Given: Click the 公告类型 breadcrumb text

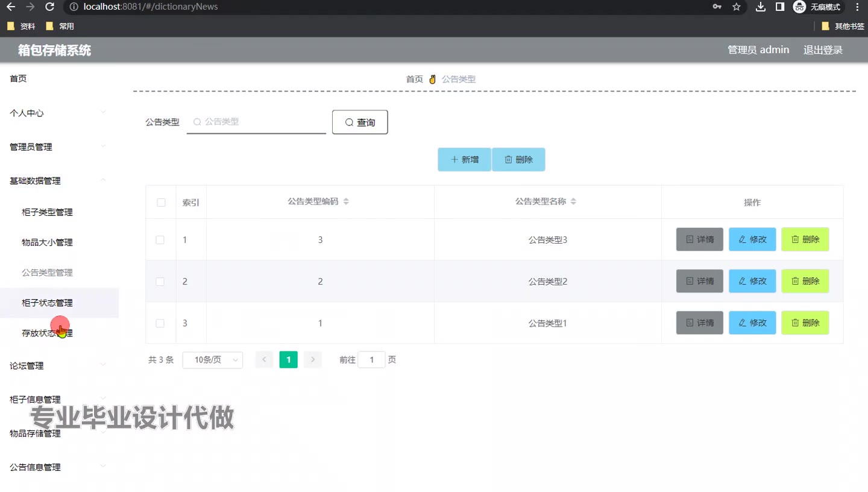Looking at the screenshot, I should click(x=459, y=79).
